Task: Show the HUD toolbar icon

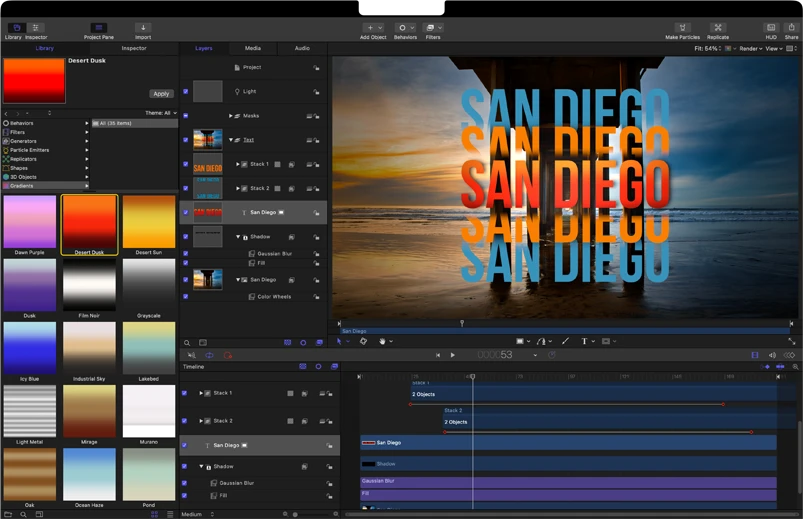Action: click(771, 28)
